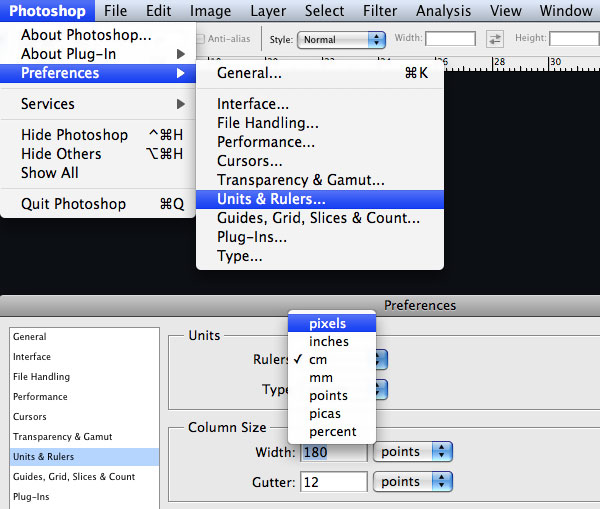Image resolution: width=600 pixels, height=509 pixels.
Task: Select inches in the Rulers unit list
Action: coord(332,341)
